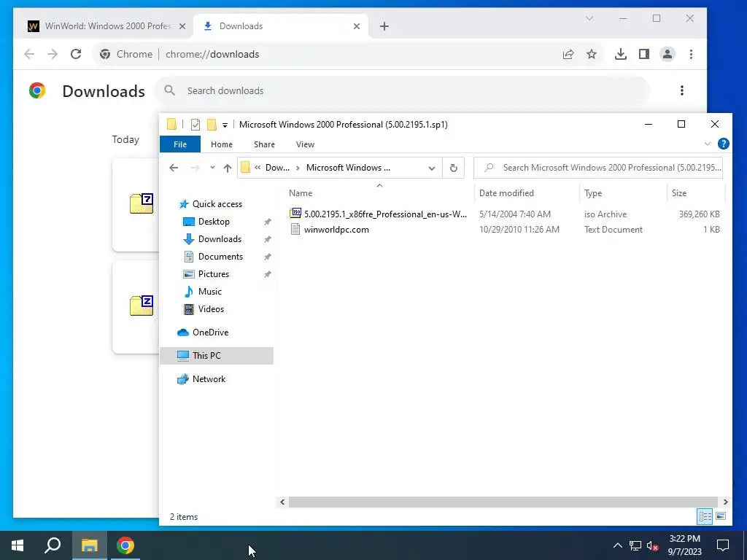Click the Explorer search box

click(x=598, y=168)
